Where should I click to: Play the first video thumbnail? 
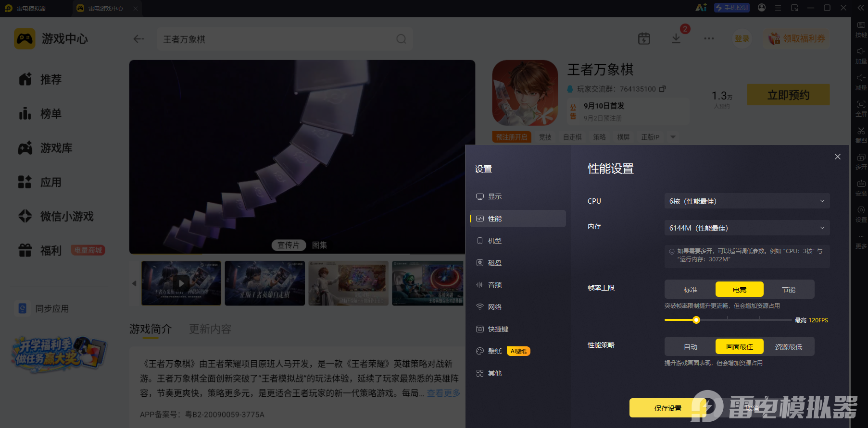[181, 283]
